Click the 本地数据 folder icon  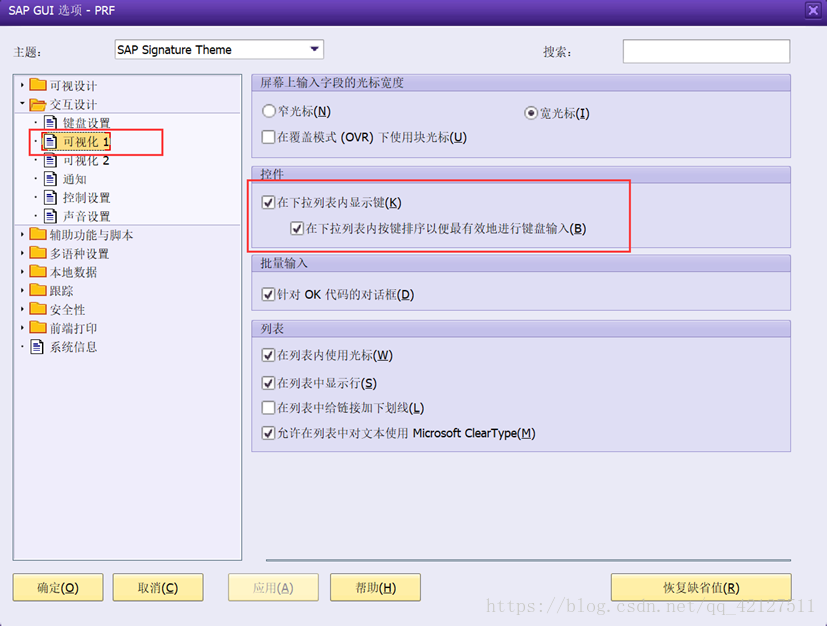pos(38,271)
